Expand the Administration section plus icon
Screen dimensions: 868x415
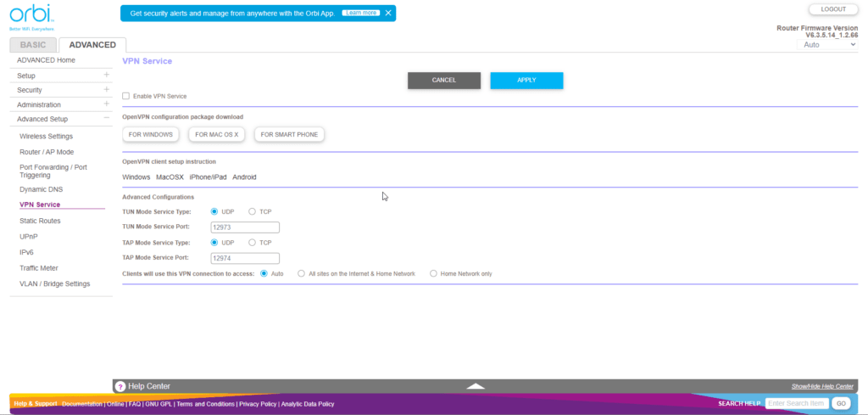click(x=106, y=104)
